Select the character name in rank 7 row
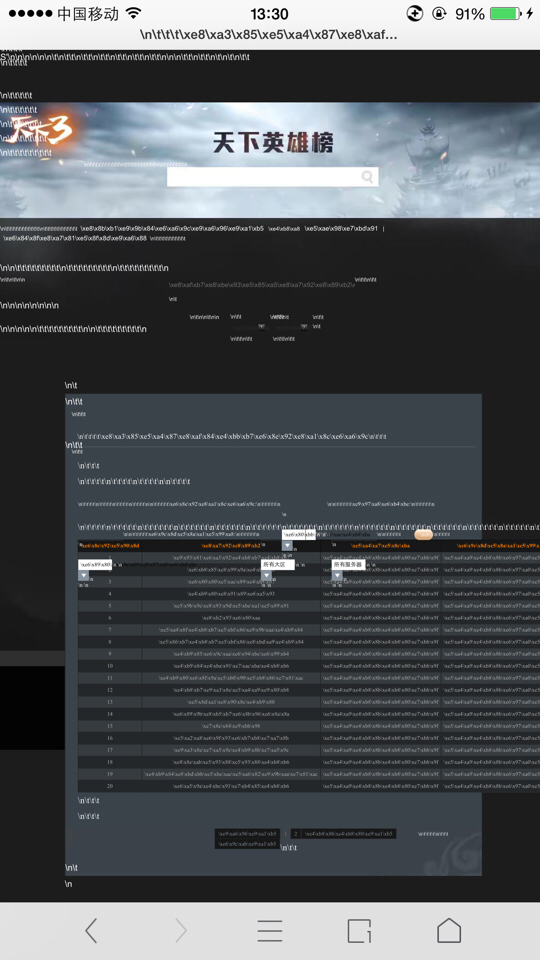Screen dimensions: 540x960 [231, 629]
